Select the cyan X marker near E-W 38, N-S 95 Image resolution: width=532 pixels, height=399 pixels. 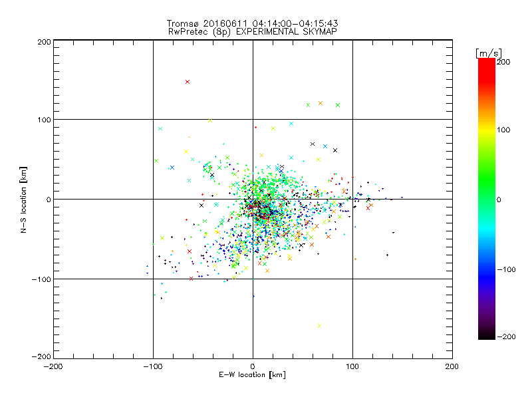(291, 124)
